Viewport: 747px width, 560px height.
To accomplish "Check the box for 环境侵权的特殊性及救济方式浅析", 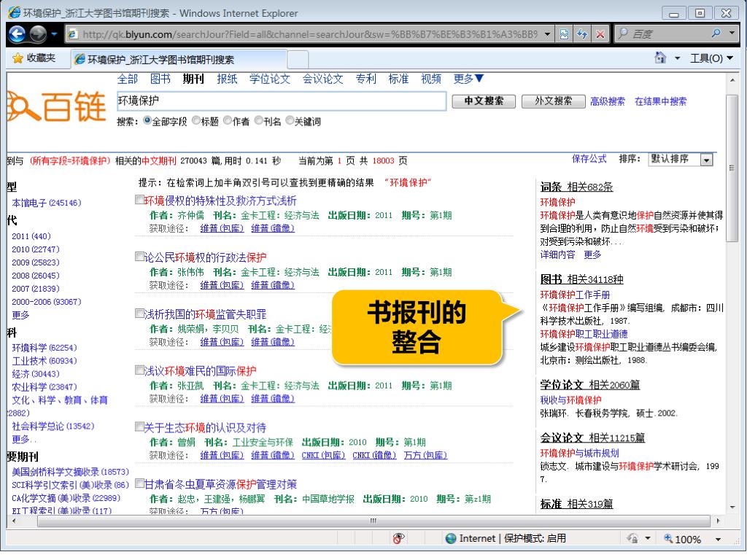I will [x=139, y=200].
